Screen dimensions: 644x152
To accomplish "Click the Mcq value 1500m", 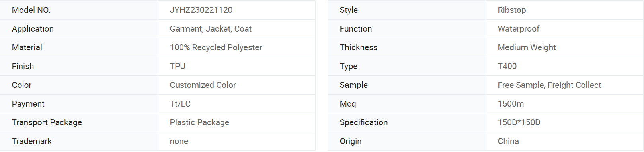I will click(x=511, y=104).
